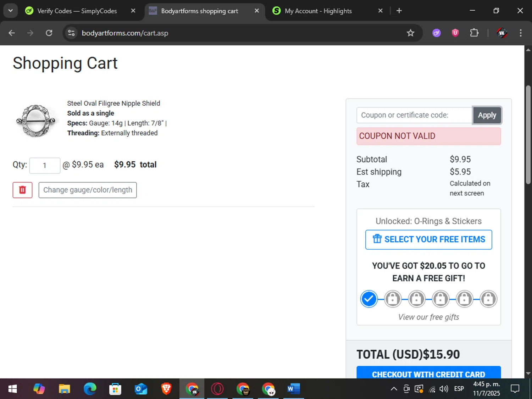
Task: Open Microsoft Edge from the taskbar
Action: coord(90,389)
